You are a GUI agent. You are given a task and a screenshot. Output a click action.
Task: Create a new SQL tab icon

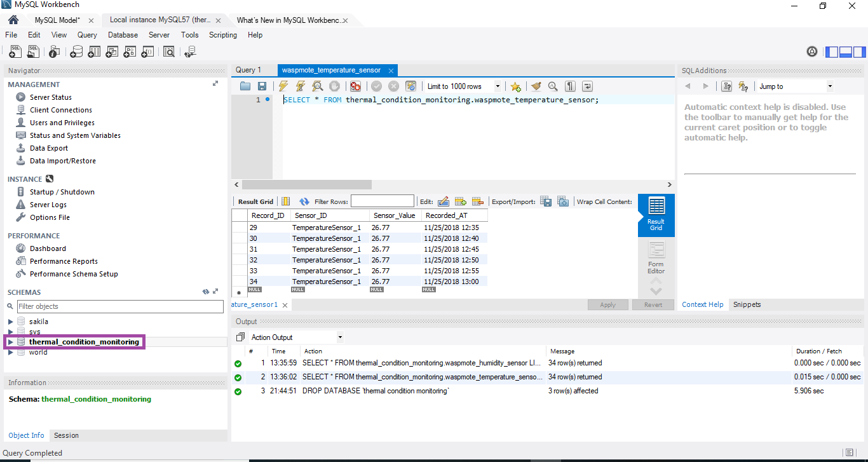15,52
